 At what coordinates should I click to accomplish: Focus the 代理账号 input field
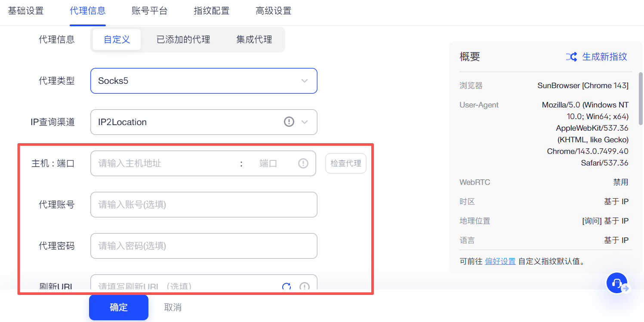[203, 205]
